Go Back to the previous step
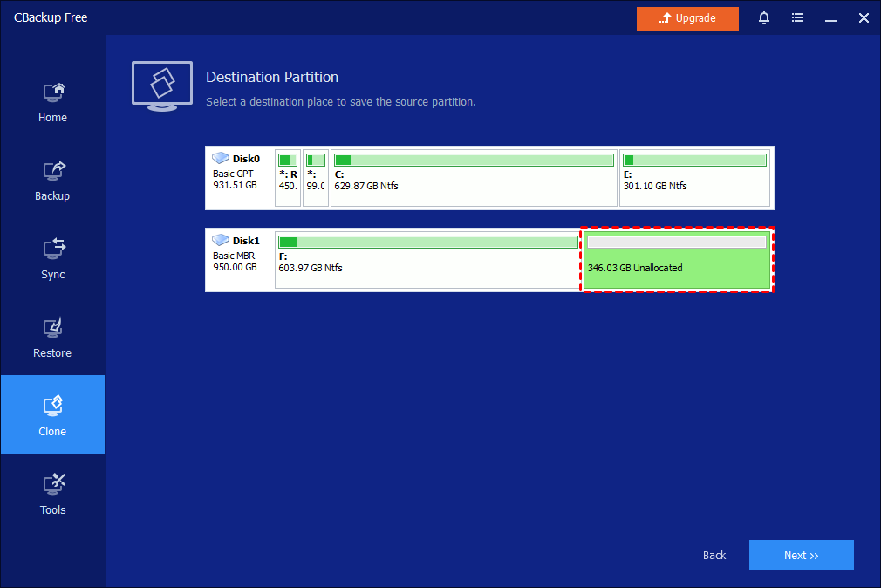 [714, 555]
